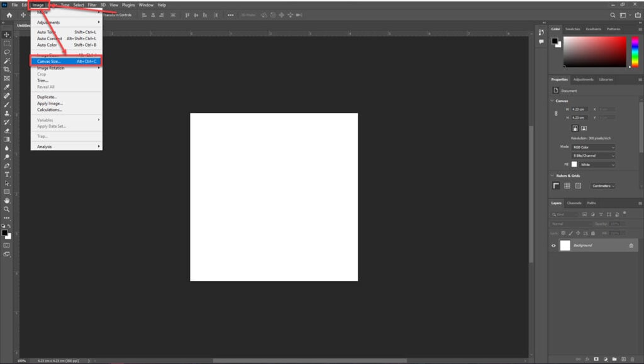644x364 pixels.
Task: Select the Hand tool
Action: pyautogui.click(x=7, y=200)
